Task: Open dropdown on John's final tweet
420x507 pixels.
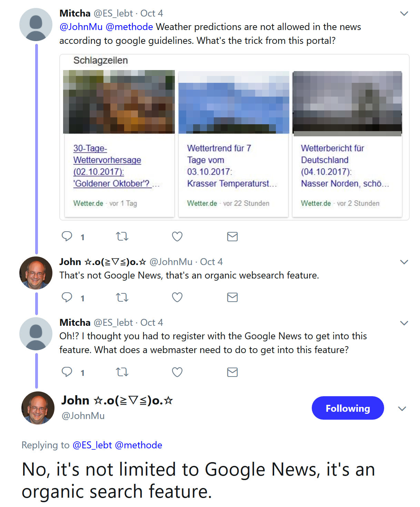Action: coord(402,409)
